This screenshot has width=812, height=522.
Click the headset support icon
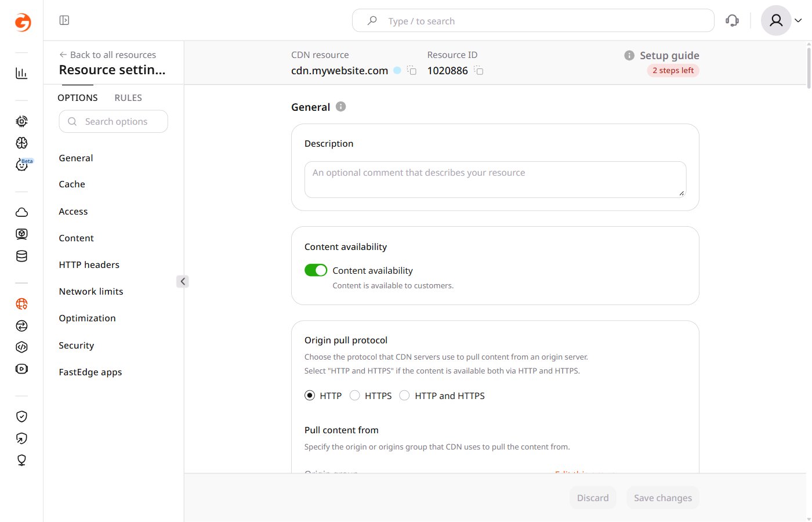click(732, 21)
